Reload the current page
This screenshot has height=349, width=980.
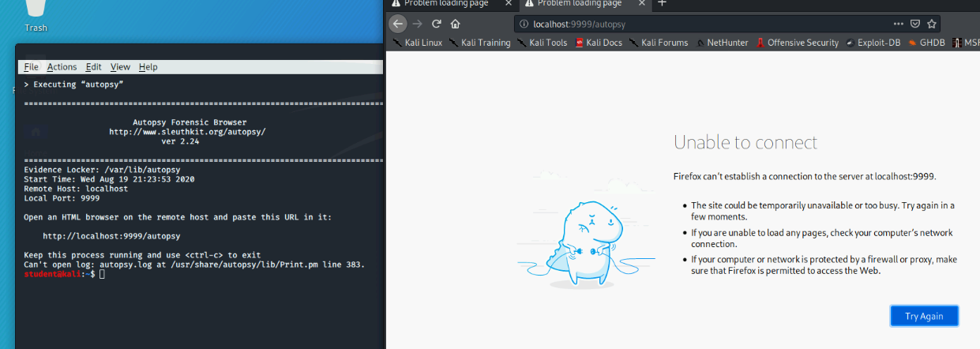pyautogui.click(x=437, y=24)
